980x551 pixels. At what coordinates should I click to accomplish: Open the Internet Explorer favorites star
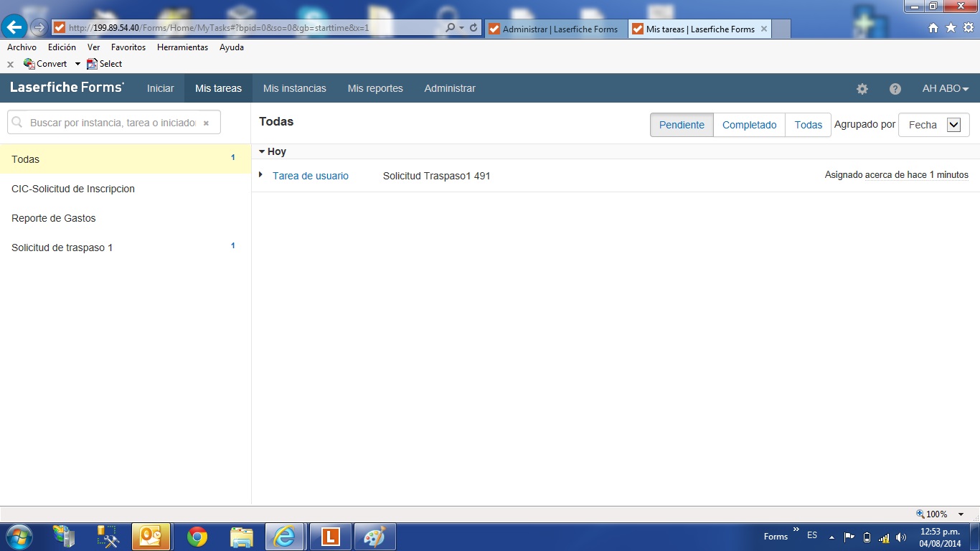tap(951, 28)
